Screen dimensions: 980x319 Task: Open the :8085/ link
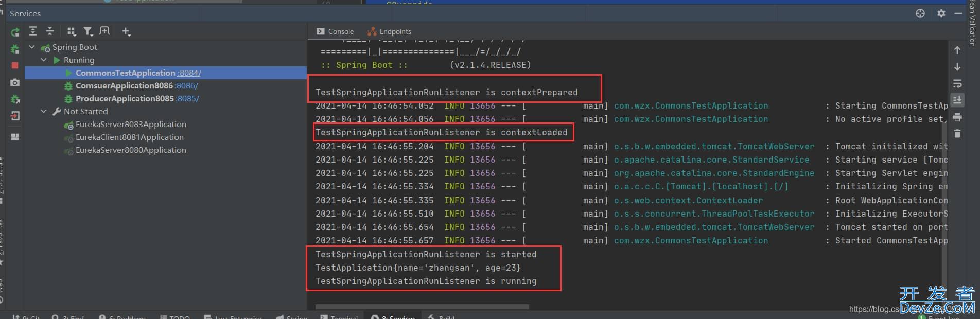188,99
